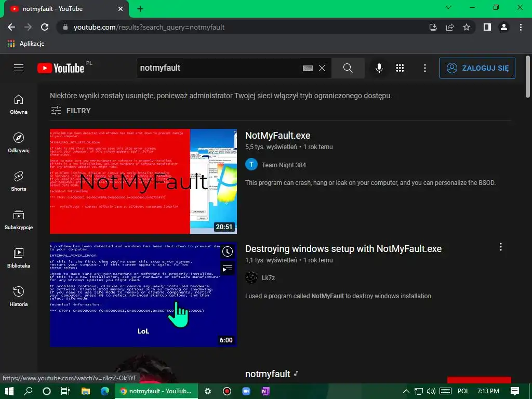Visit the Team Night 384 channel name
532x399 pixels.
point(284,165)
